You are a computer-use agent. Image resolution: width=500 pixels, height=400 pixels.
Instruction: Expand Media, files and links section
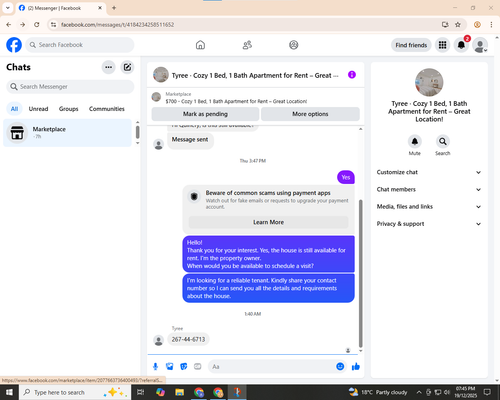pos(429,207)
